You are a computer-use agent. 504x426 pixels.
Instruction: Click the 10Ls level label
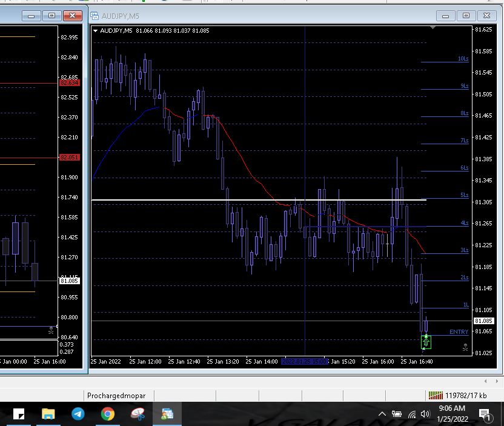tap(463, 58)
